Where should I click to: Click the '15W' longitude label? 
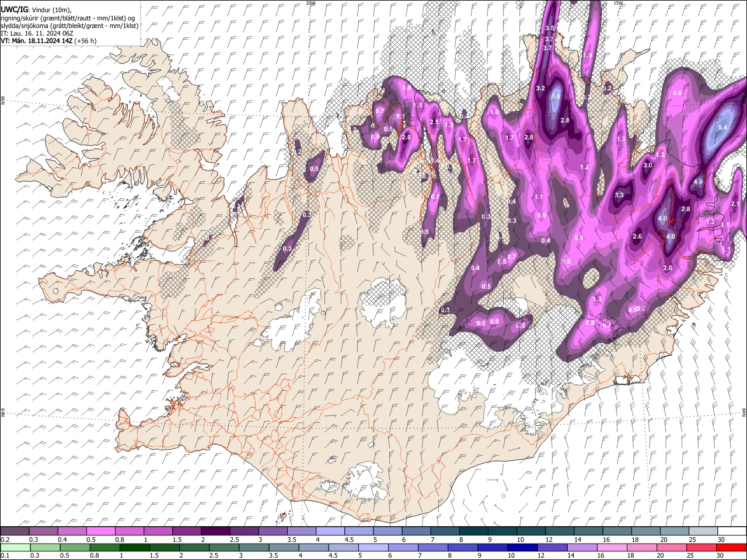tap(617, 3)
